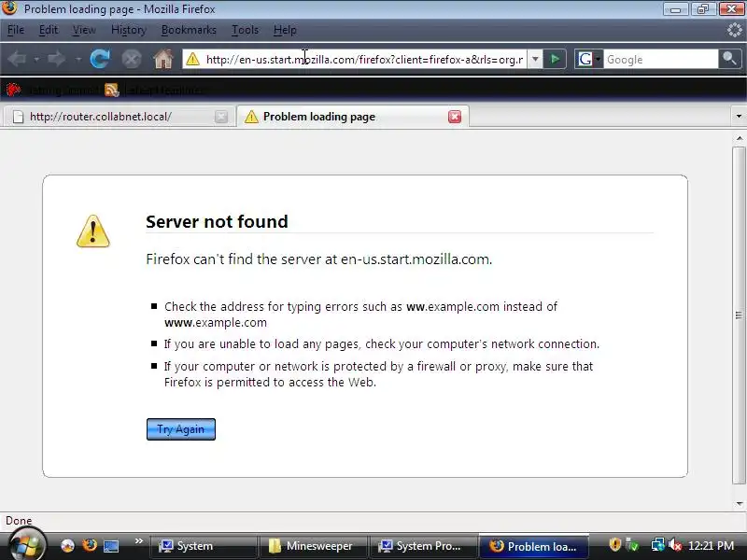Click the first Quick Launch disc icon

coord(67,545)
